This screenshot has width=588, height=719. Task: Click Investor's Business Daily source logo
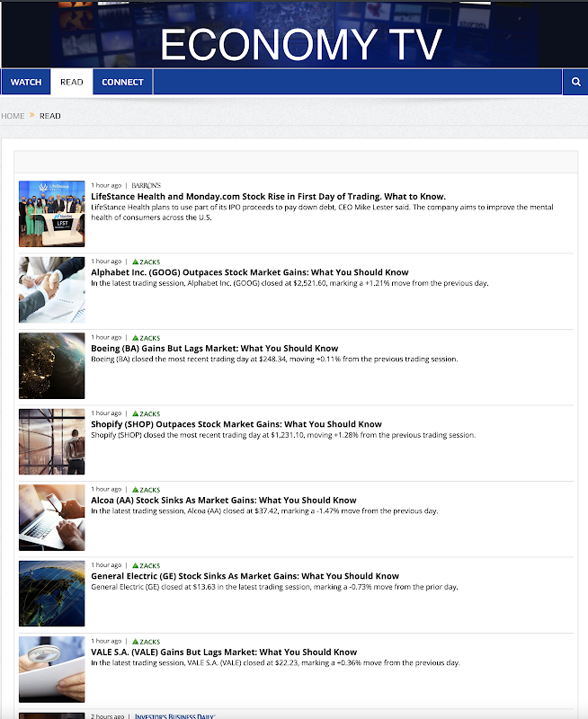[x=174, y=716]
